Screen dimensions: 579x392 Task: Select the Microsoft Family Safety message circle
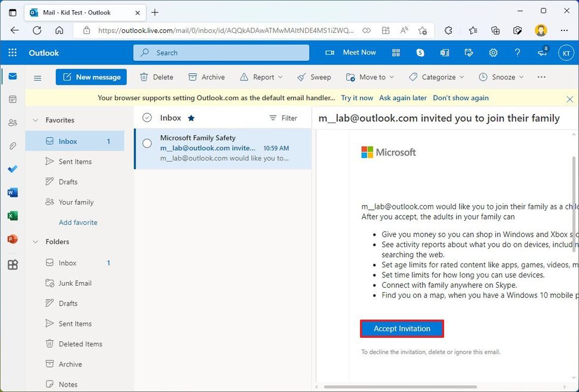(147, 143)
